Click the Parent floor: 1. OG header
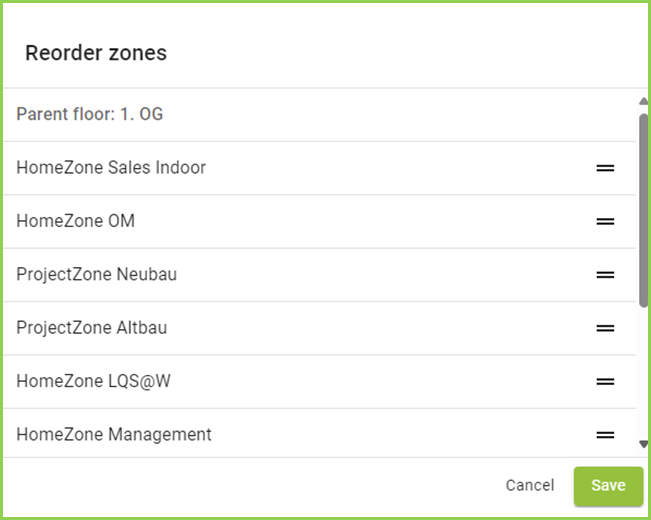The image size is (651, 520). coord(90,114)
